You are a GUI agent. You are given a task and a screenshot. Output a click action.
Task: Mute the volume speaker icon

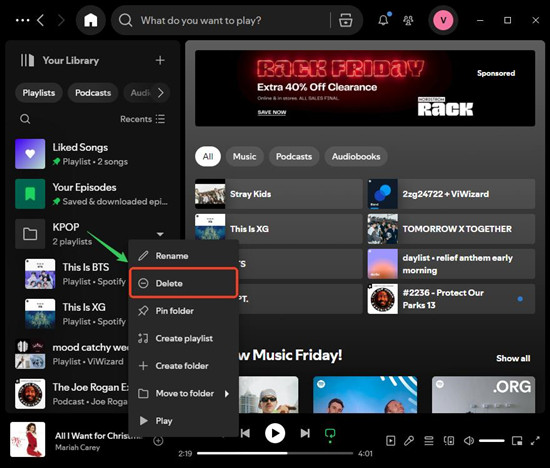469,441
